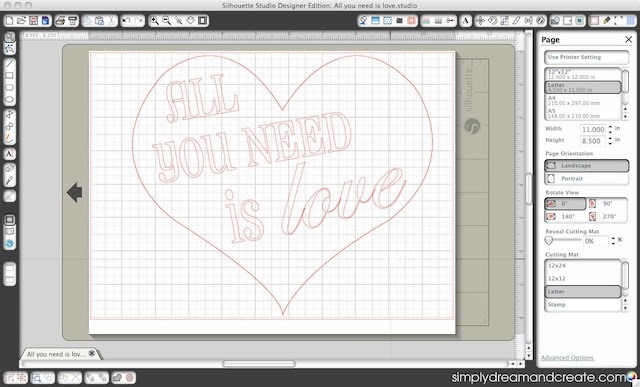
Task: Select the Edit Points tool
Action: (x=9, y=49)
